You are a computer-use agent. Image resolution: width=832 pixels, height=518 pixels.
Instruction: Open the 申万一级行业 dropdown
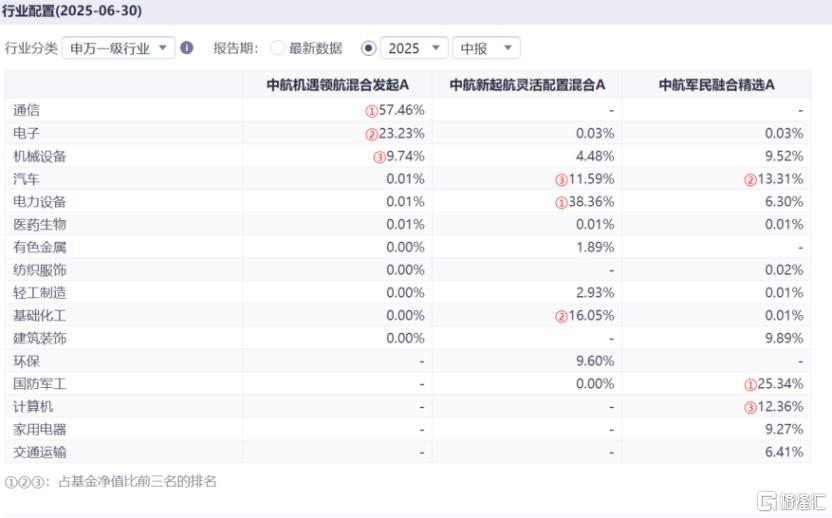point(118,48)
